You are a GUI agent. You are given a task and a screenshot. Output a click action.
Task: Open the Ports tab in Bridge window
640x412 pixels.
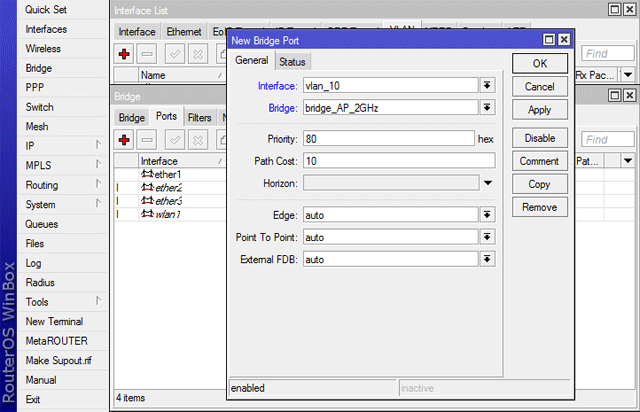[167, 116]
